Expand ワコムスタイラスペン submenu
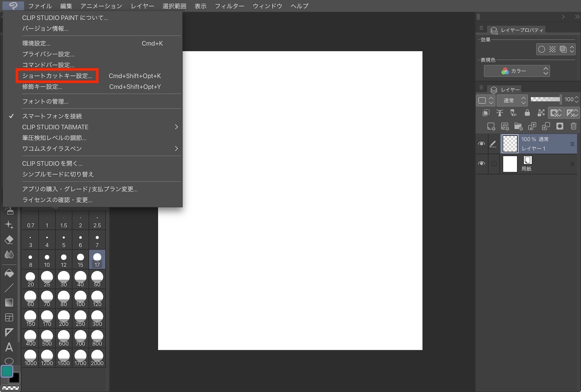The height and width of the screenshot is (392, 581). pos(93,149)
